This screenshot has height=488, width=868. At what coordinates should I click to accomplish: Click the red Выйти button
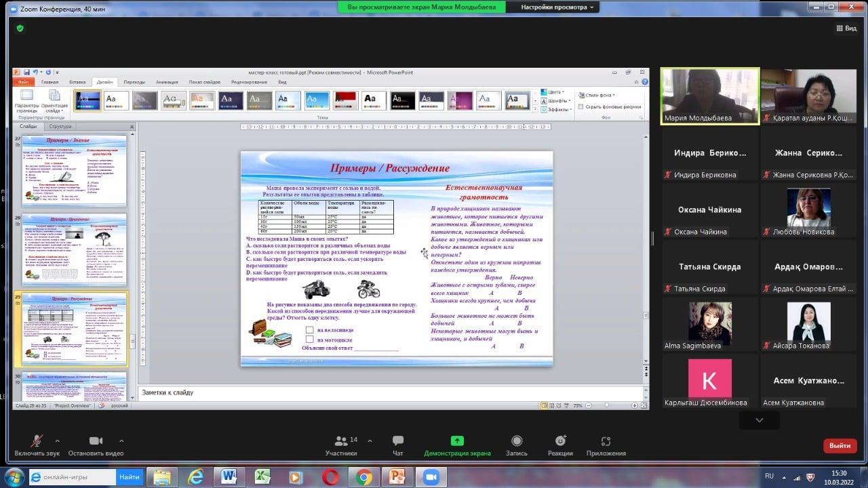840,445
